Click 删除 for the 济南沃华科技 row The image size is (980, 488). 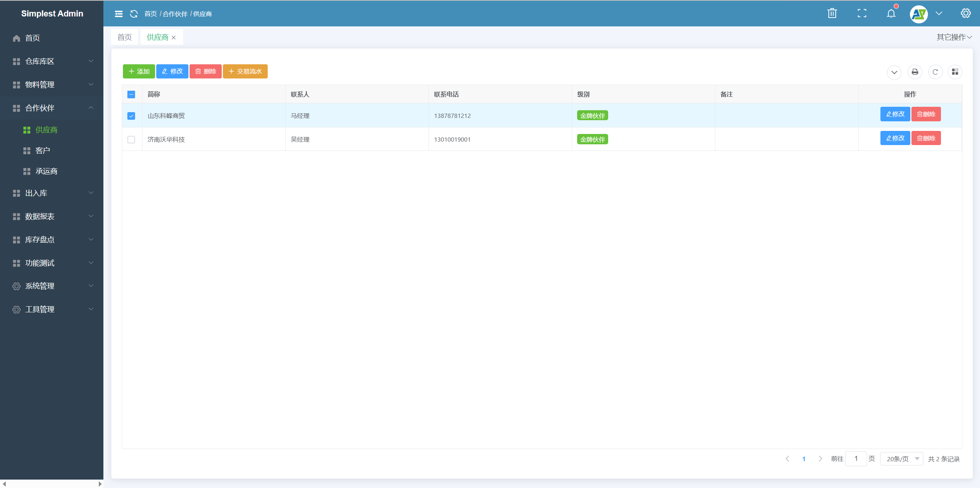click(926, 138)
